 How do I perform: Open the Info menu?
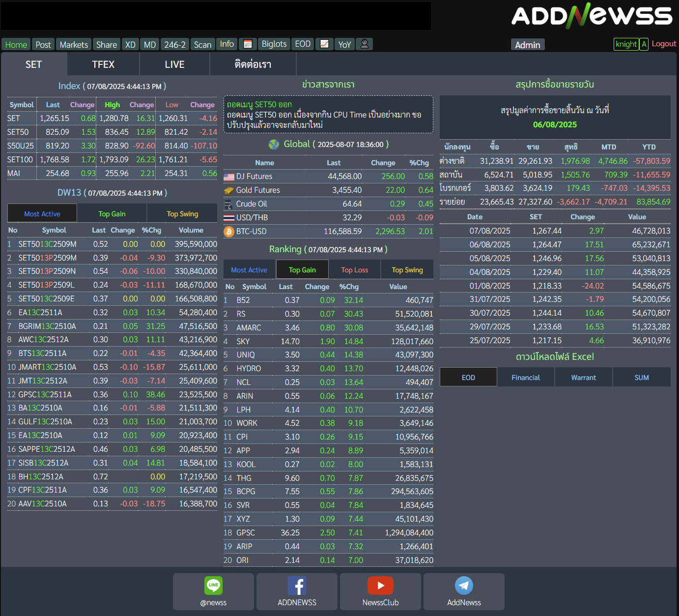pyautogui.click(x=227, y=44)
